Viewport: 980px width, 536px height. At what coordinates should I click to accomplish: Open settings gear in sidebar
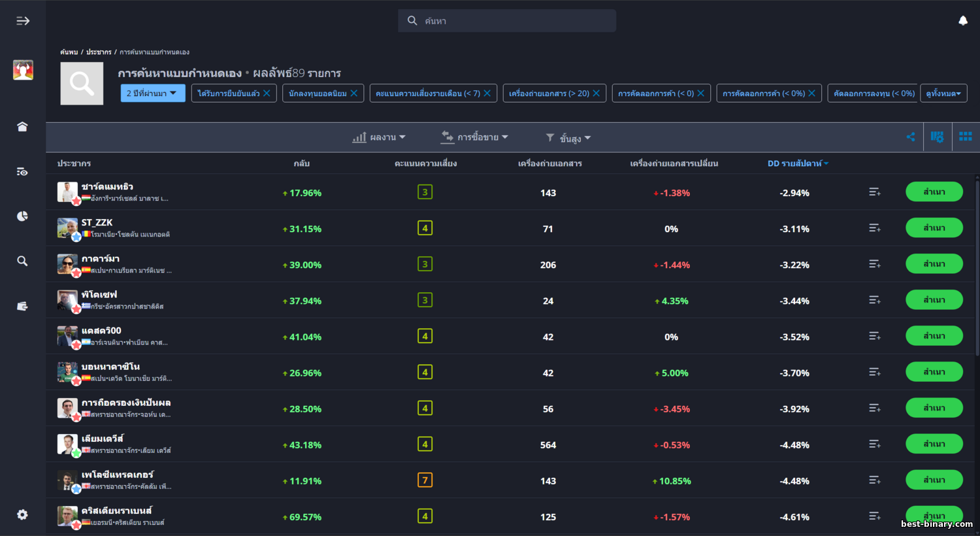coord(22,514)
